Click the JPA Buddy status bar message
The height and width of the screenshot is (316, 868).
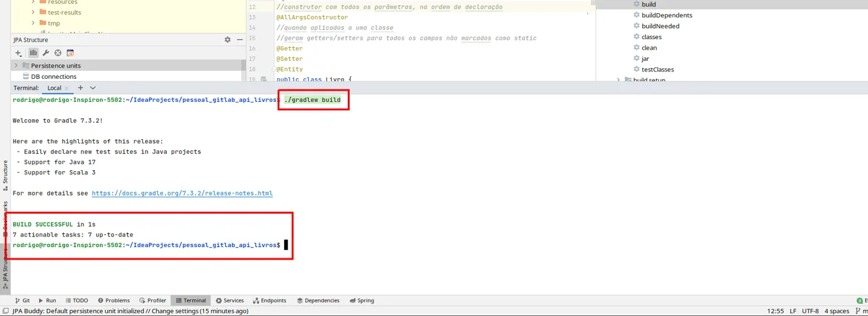pos(131,311)
